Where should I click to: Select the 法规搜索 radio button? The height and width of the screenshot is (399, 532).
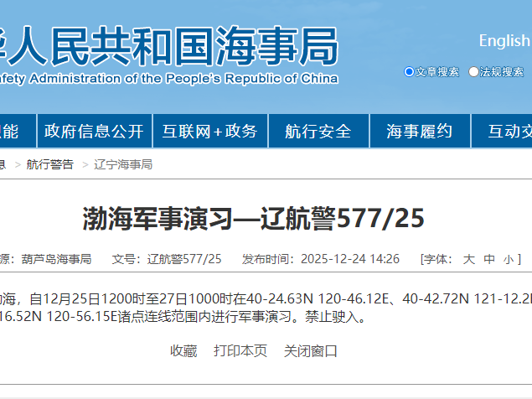pos(473,72)
